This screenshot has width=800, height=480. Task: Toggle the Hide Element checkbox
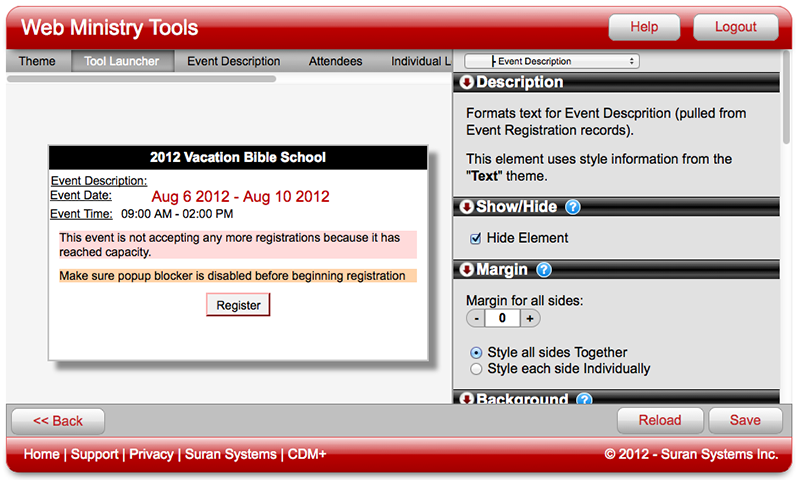point(475,238)
